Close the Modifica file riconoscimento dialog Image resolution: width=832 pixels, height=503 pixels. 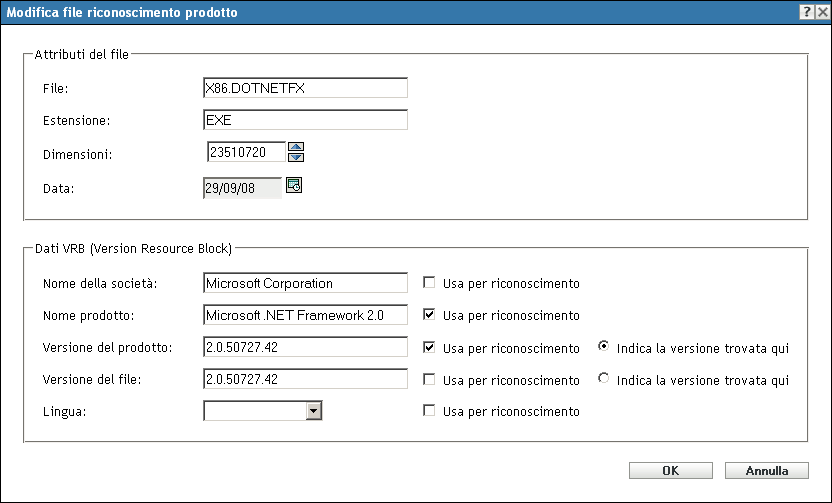(x=822, y=9)
